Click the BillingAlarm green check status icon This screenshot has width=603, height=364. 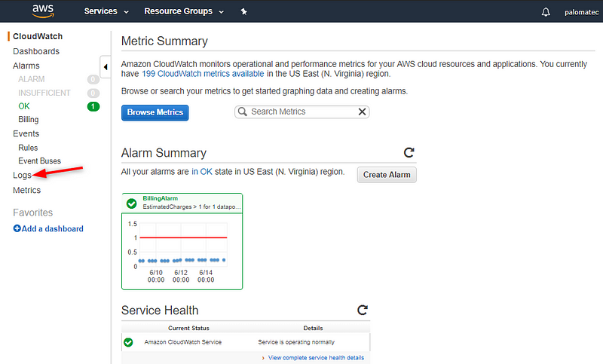(x=131, y=203)
